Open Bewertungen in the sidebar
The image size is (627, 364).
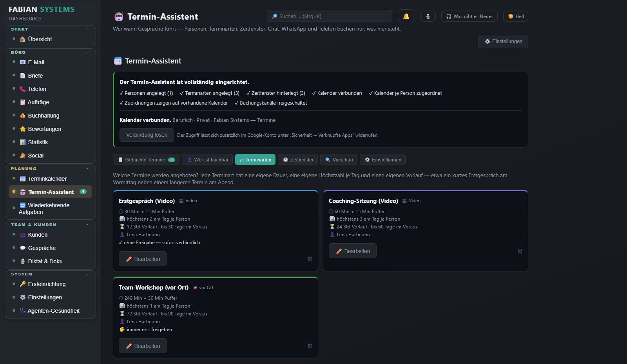tap(50, 129)
